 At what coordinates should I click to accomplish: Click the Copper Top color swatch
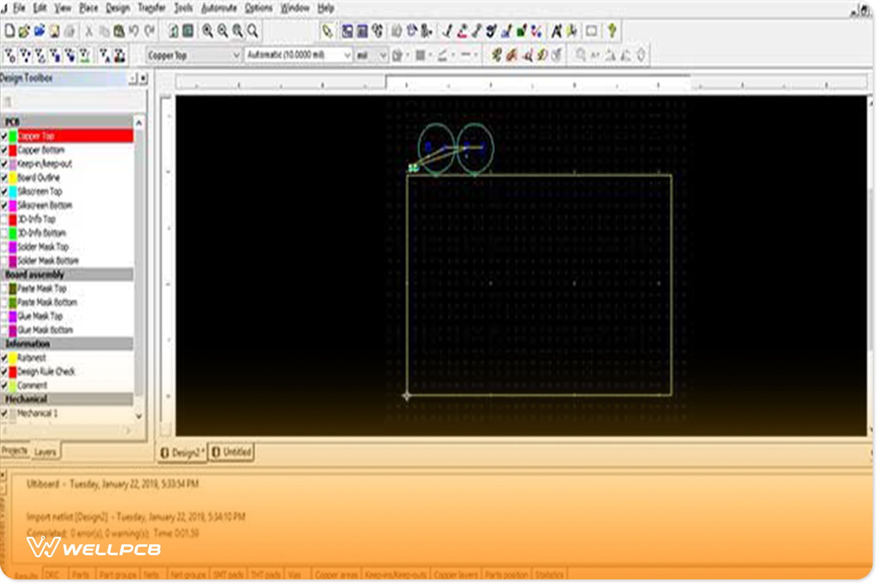click(12, 136)
